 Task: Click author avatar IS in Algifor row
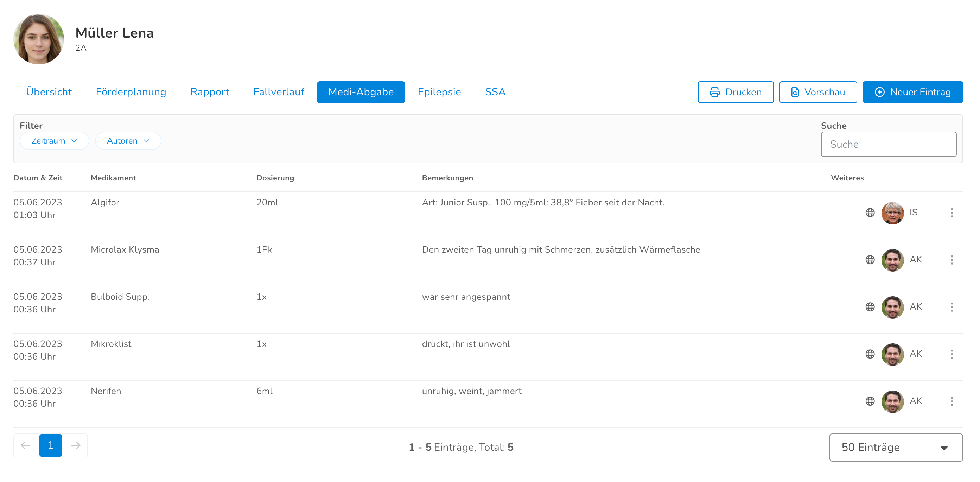(892, 213)
